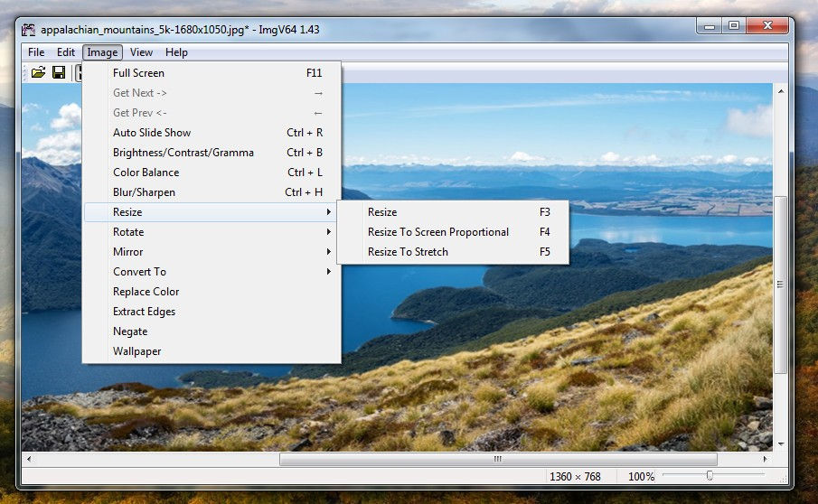
Task: Click the horizontal scrollbar right arrow
Action: 765,459
